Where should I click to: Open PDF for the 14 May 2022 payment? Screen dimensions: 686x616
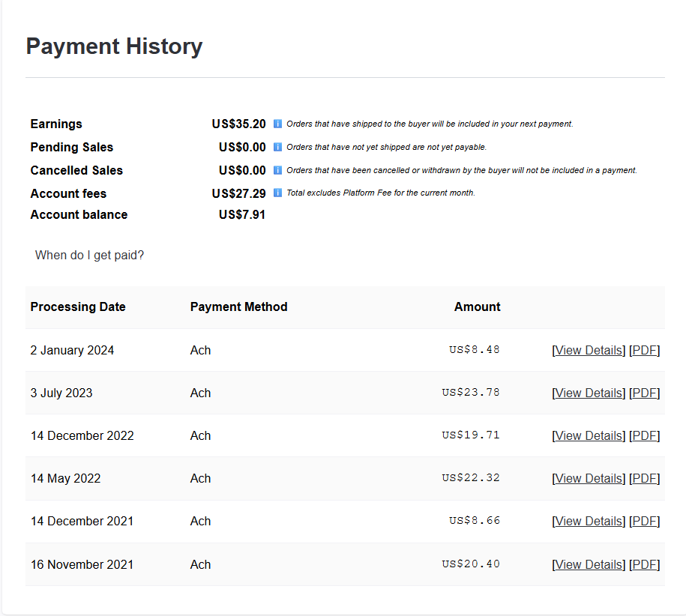tap(645, 479)
